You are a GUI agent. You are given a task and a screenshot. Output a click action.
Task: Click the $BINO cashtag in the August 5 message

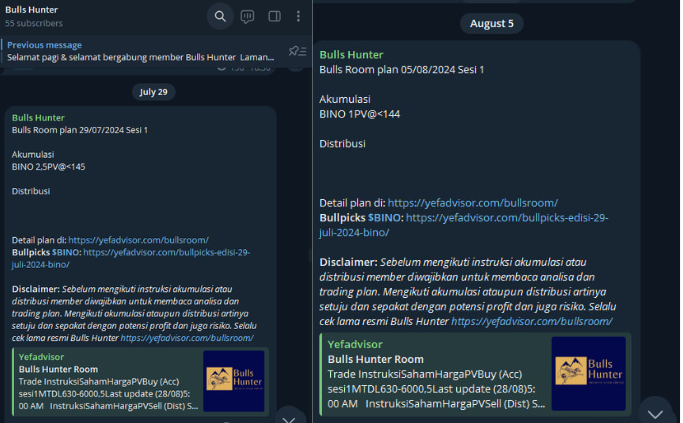click(385, 218)
